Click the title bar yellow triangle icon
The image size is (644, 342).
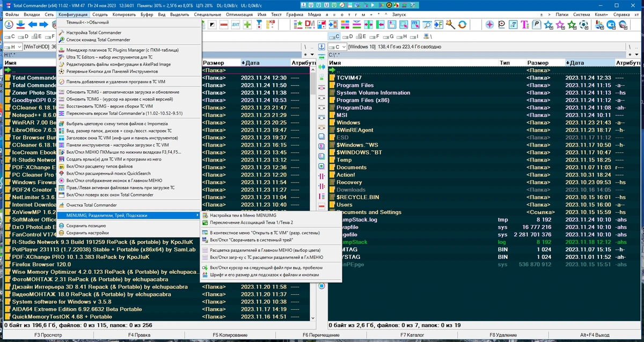389,5
